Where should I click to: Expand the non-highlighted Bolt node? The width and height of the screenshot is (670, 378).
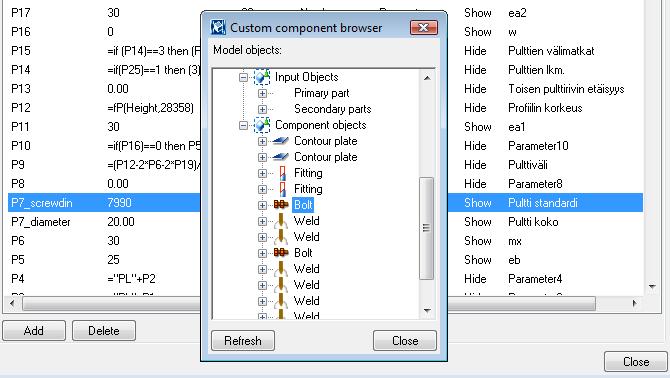(262, 253)
